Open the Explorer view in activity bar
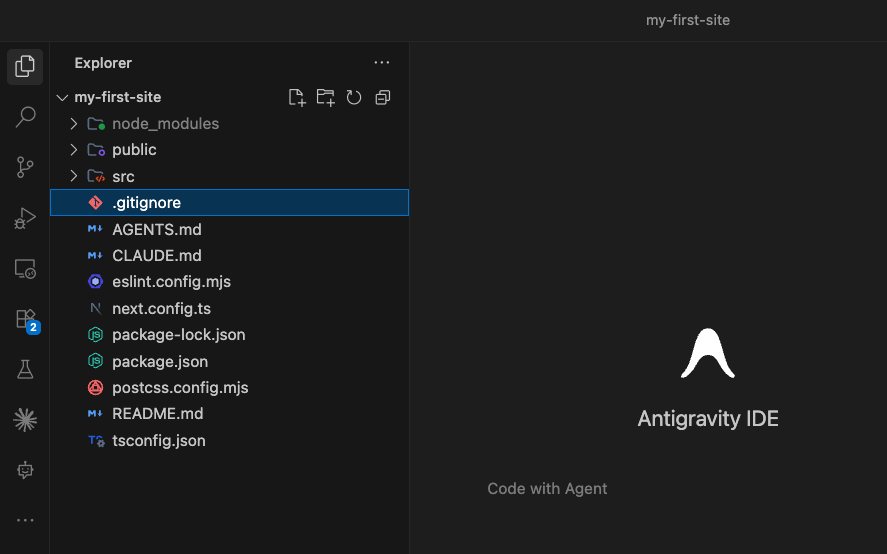 [25, 67]
